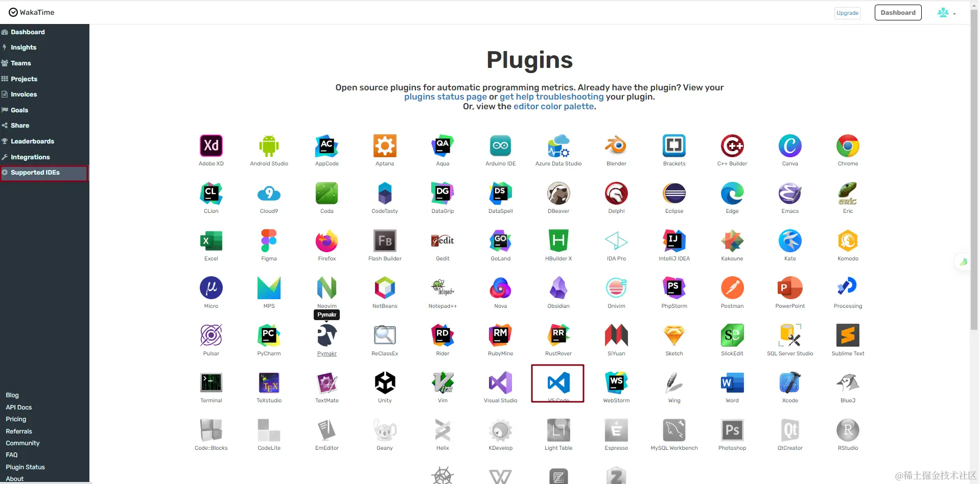Click the Chrome plugin icon
This screenshot has width=980, height=484.
[848, 146]
